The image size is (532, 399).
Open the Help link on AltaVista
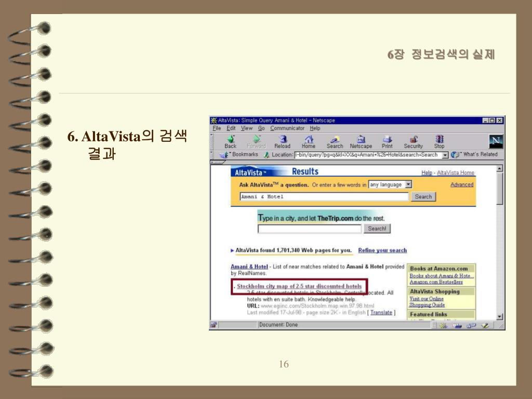[x=427, y=172]
